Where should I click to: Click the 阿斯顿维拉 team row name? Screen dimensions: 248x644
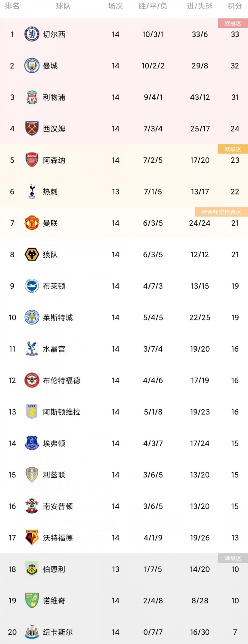[x=62, y=412]
